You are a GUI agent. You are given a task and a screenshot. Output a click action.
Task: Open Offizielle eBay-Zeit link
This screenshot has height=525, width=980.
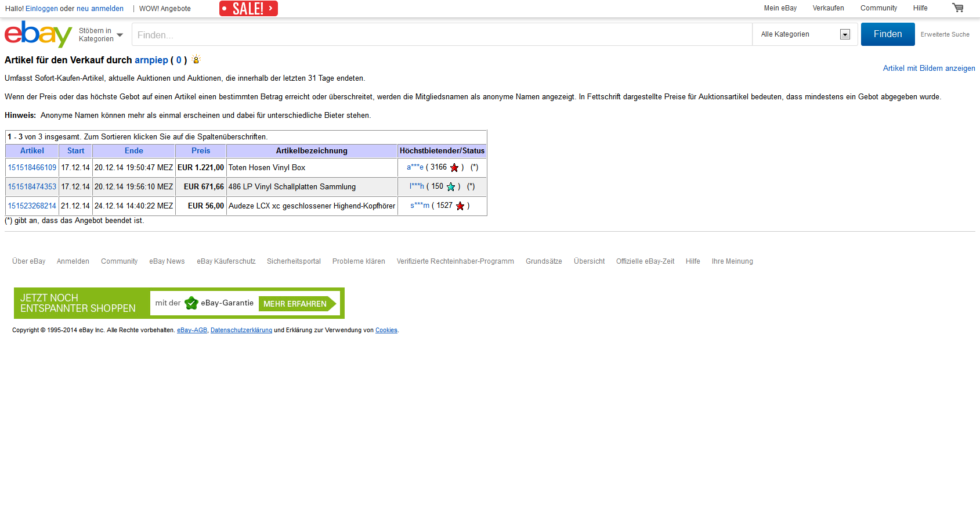point(645,261)
